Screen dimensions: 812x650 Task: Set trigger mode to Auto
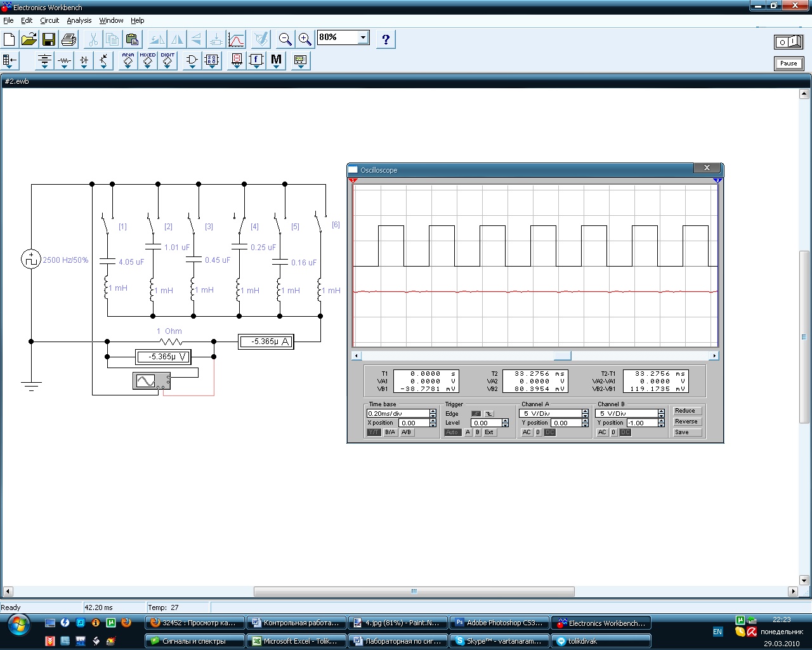pyautogui.click(x=452, y=432)
